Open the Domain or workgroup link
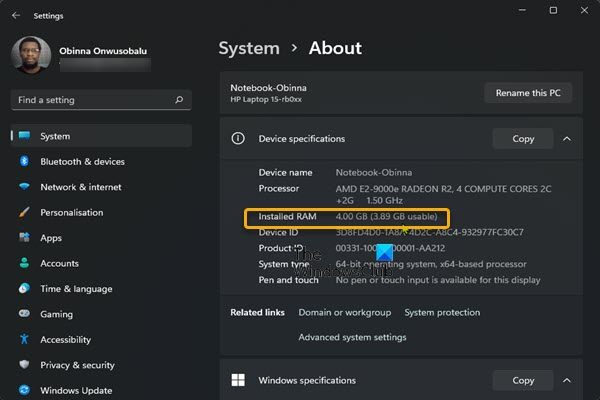Screen dimensions: 600x400 345,312
